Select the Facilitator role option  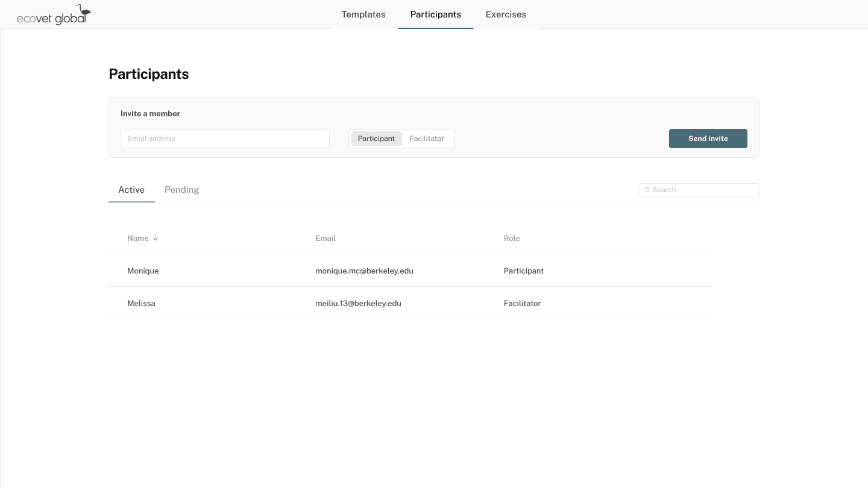click(427, 139)
